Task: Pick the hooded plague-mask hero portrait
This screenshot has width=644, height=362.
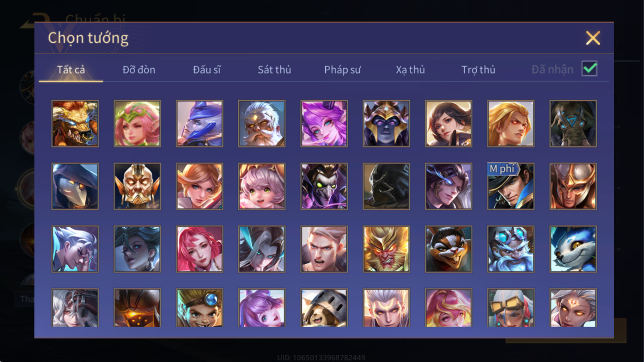Action: click(75, 186)
